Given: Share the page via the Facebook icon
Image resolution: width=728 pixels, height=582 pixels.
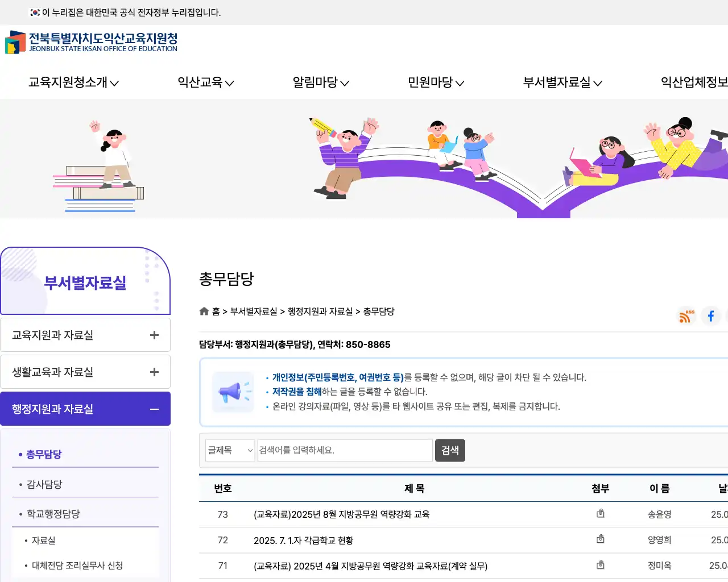Looking at the screenshot, I should click(x=711, y=316).
